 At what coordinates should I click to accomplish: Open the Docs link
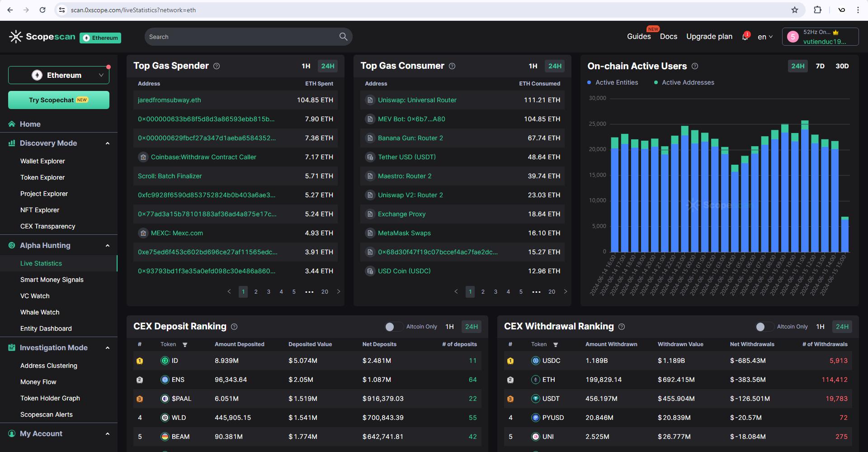click(x=669, y=37)
